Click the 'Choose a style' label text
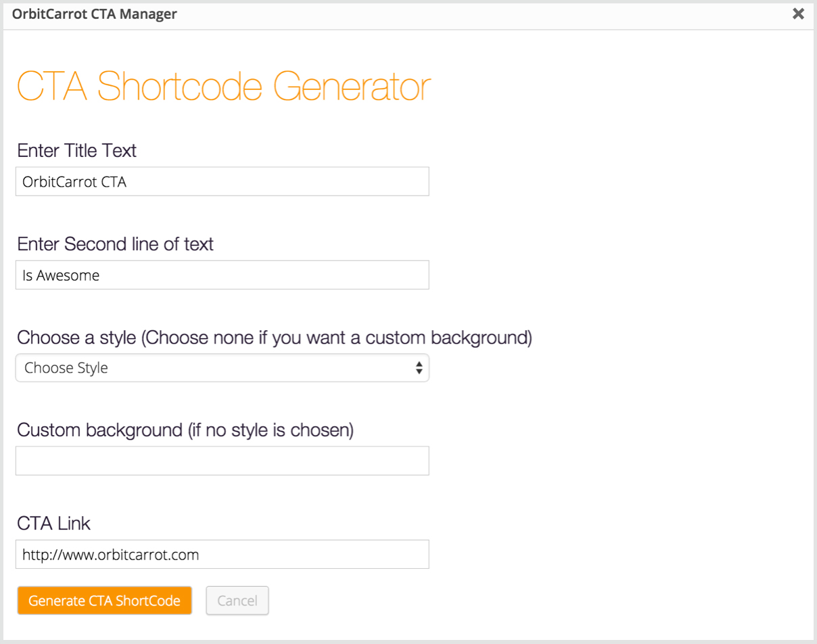The height and width of the screenshot is (644, 817). tap(275, 337)
